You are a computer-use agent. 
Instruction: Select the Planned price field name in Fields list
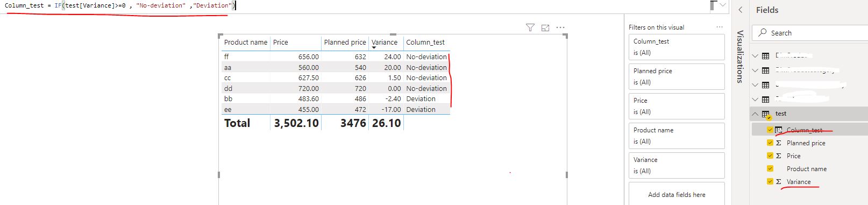(806, 143)
